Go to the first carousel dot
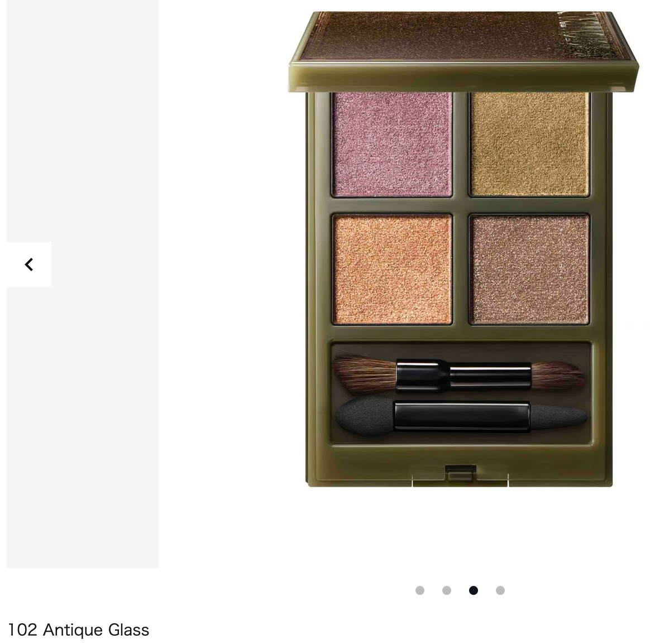Screen dimensions: 650x644 tap(420, 590)
